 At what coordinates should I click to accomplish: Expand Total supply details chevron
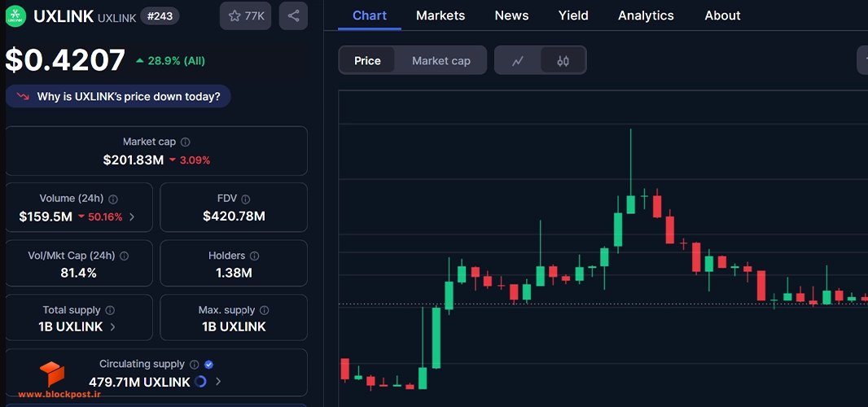[112, 326]
